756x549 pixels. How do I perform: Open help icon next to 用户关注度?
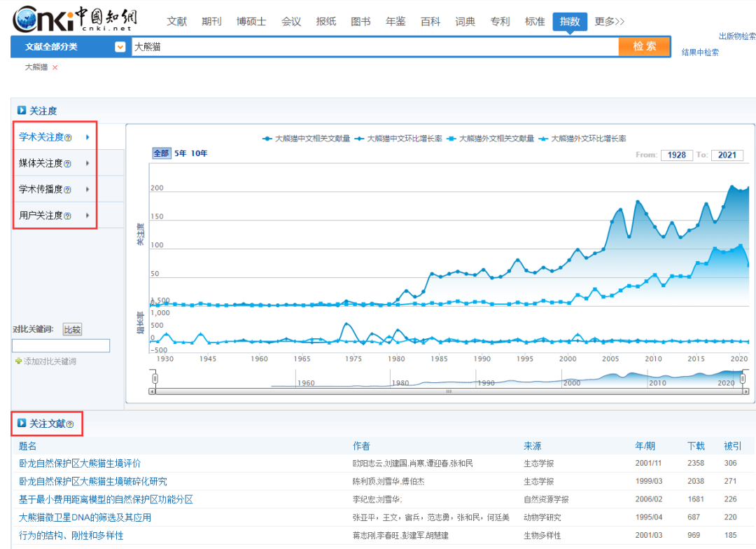click(68, 216)
